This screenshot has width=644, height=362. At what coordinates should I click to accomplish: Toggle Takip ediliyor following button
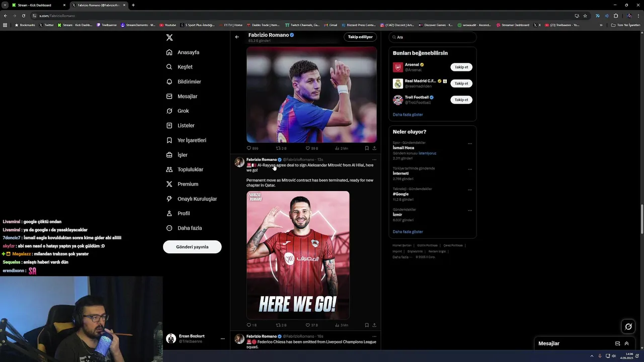tap(360, 37)
